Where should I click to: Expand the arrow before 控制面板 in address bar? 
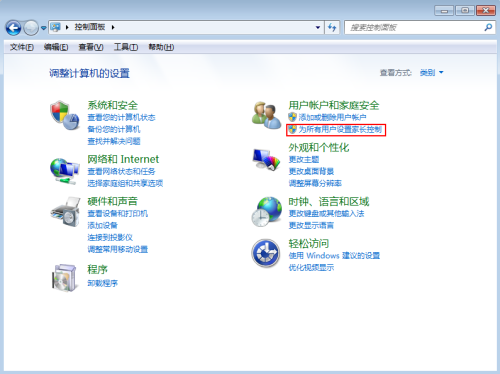(x=67, y=27)
